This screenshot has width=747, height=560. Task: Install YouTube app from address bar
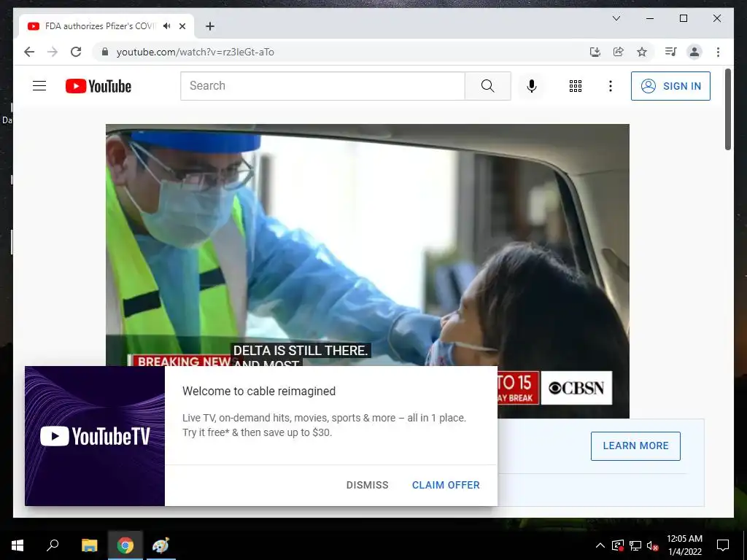[x=595, y=52]
